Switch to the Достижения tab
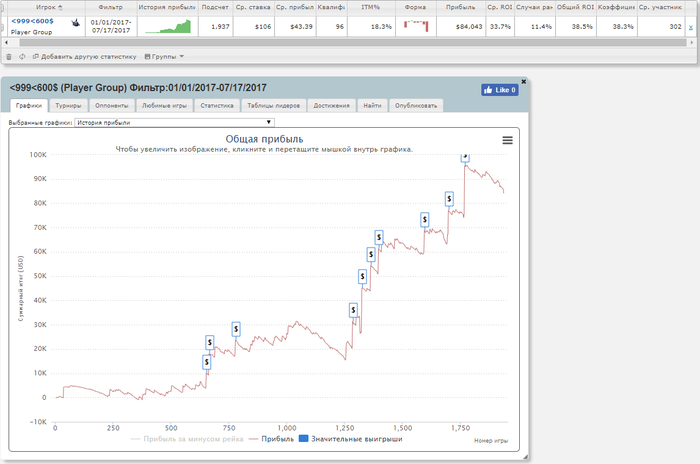 pos(331,106)
